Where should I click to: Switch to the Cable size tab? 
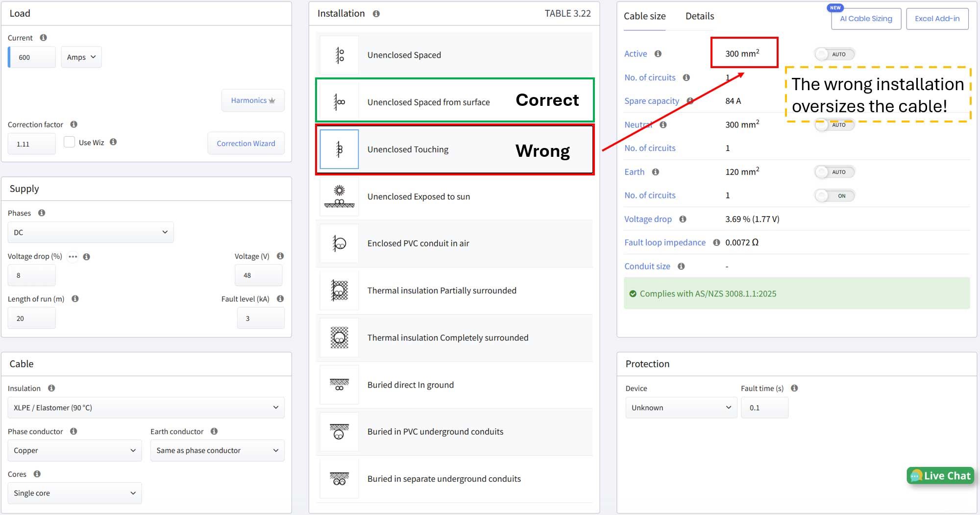(644, 16)
